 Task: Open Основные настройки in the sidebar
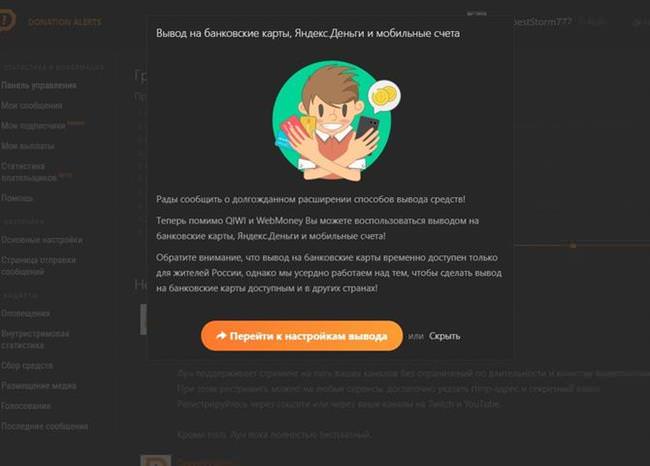click(x=41, y=240)
